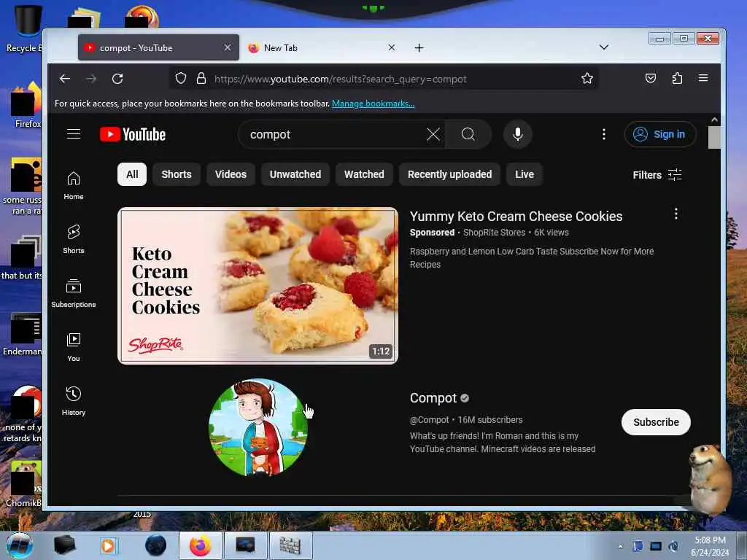Go back with the Firefox back arrow
747x560 pixels.
click(x=65, y=79)
